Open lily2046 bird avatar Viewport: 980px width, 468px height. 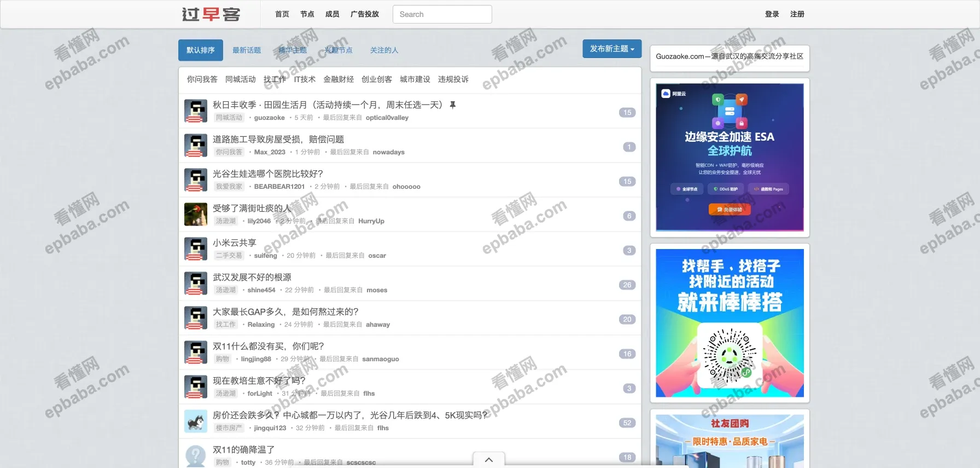196,214
